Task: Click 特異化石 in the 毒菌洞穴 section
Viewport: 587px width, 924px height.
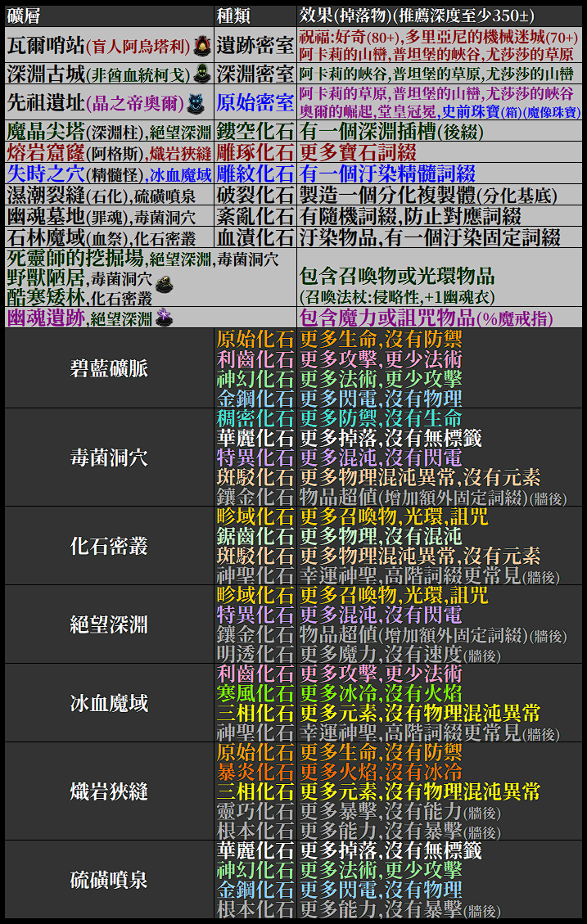Action: [255, 457]
